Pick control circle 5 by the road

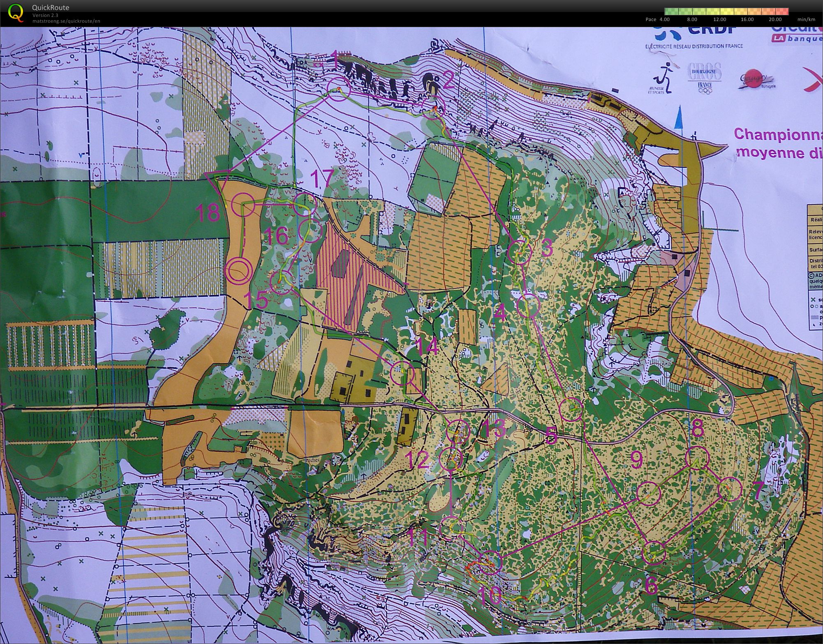[571, 409]
